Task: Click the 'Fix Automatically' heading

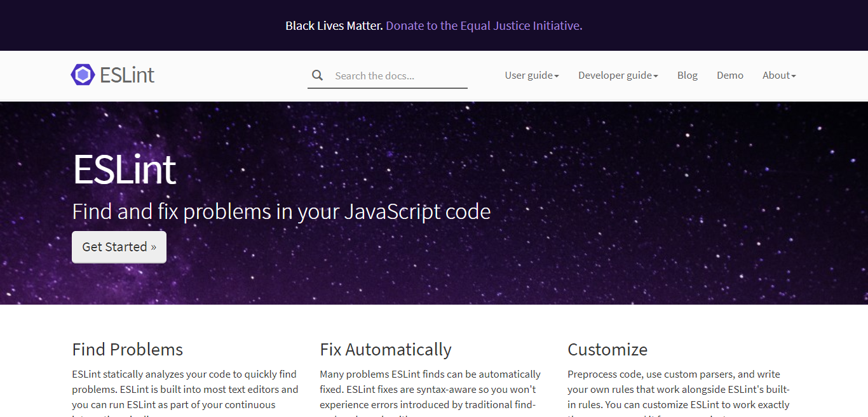Action: tap(386, 350)
